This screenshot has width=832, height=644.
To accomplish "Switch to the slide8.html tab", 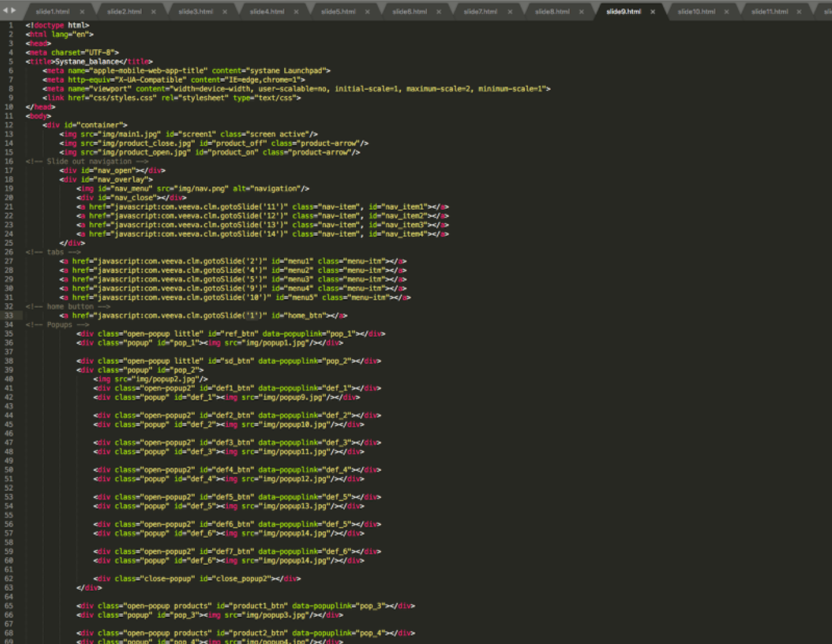I will (552, 12).
